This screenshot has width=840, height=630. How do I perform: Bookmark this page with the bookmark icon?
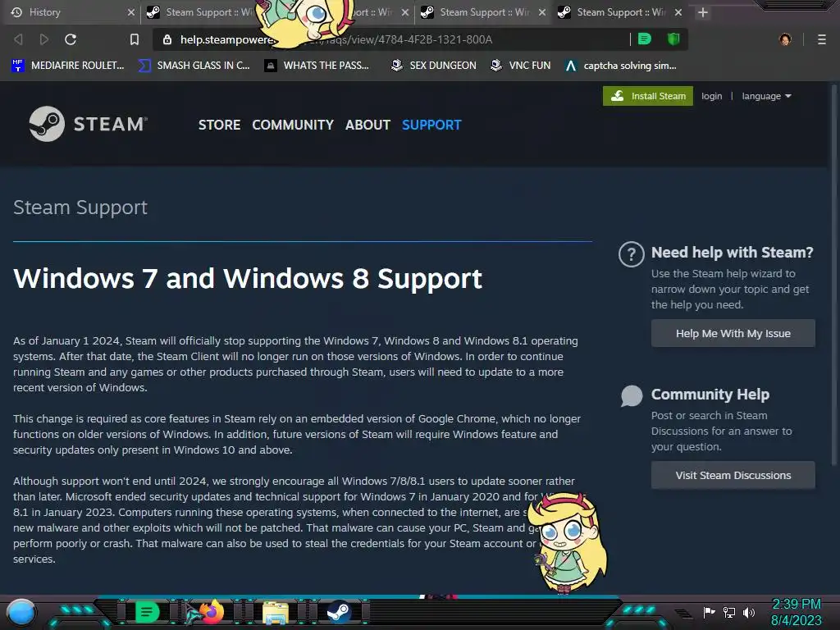135,39
